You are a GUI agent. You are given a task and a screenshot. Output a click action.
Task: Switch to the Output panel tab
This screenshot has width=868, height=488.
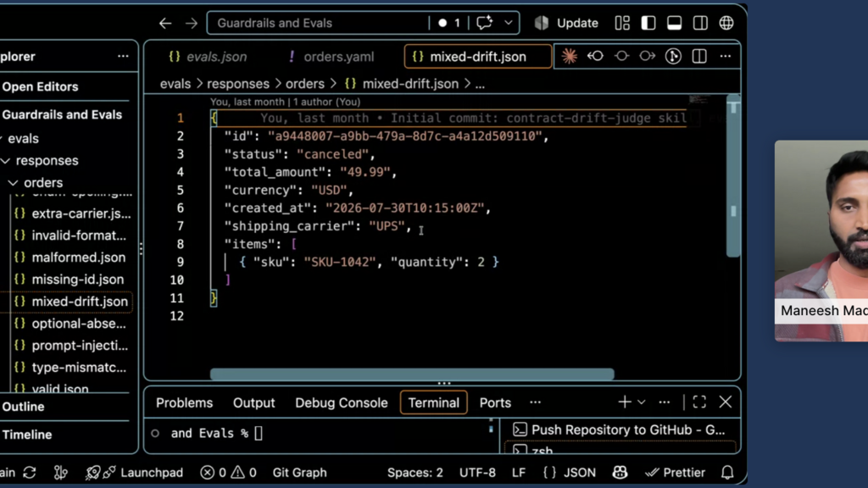tap(253, 402)
